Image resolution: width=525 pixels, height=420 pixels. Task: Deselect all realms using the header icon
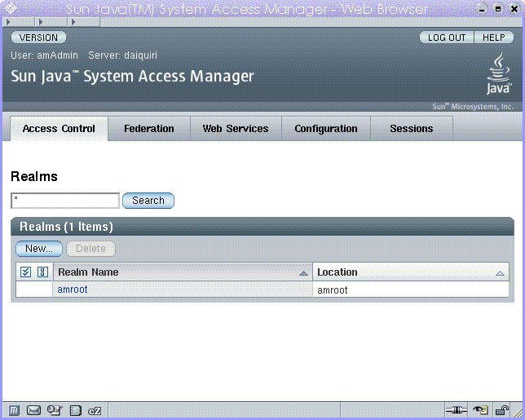point(42,272)
